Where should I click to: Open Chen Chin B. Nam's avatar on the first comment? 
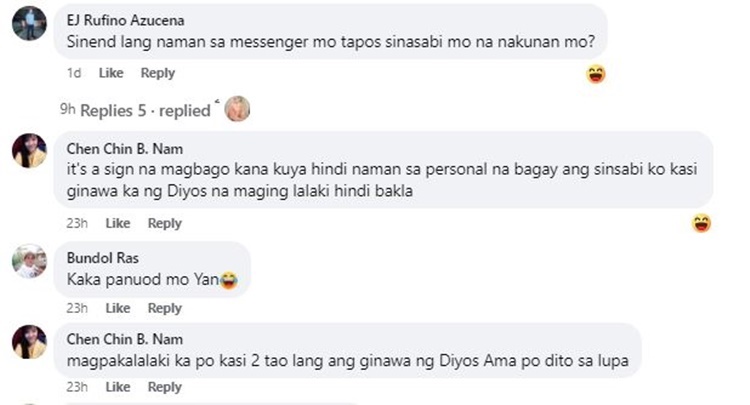pos(29,151)
